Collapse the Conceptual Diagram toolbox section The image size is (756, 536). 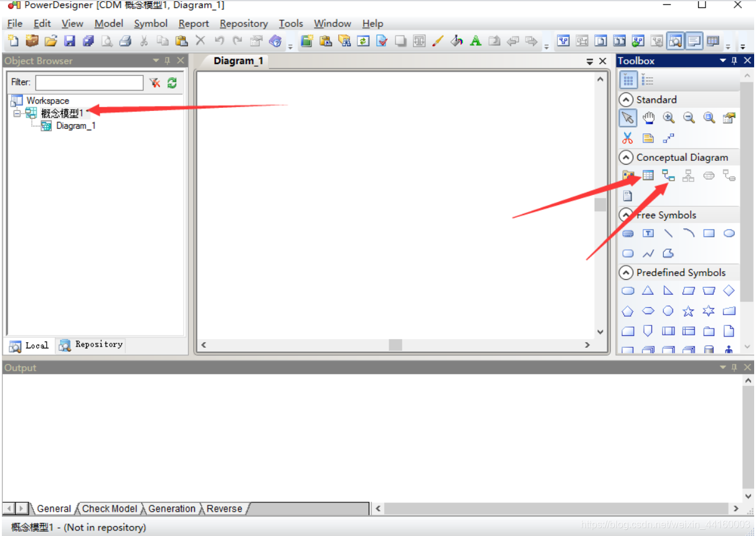tap(626, 157)
